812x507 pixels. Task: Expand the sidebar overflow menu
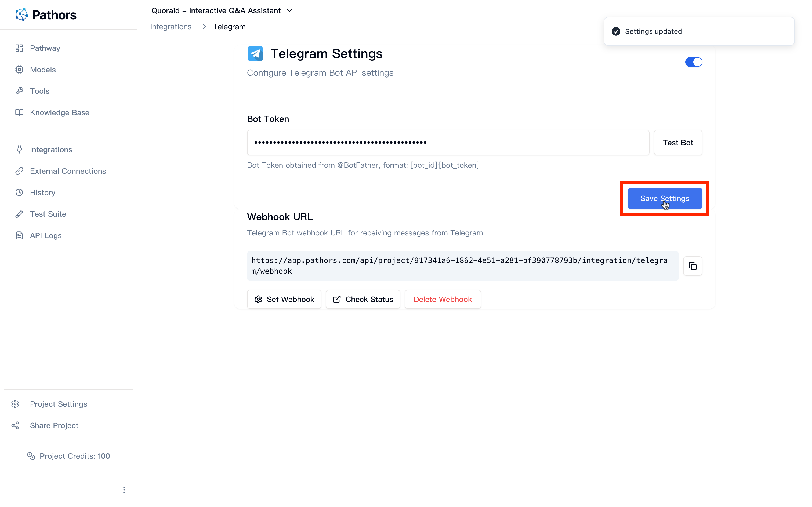124,490
